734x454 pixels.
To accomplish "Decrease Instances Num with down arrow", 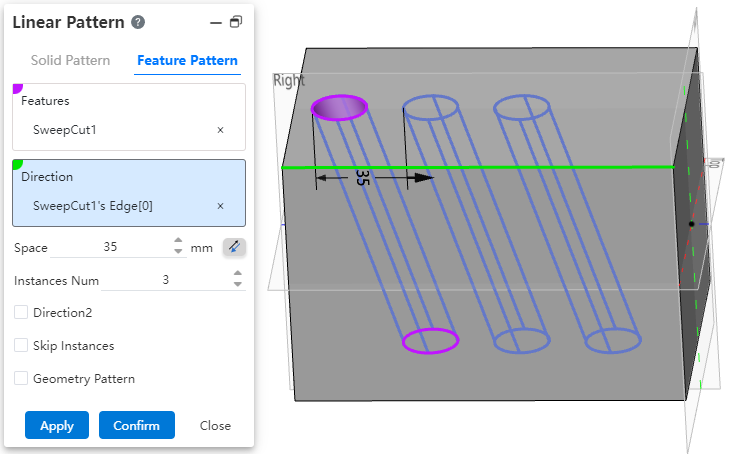I will point(238,284).
